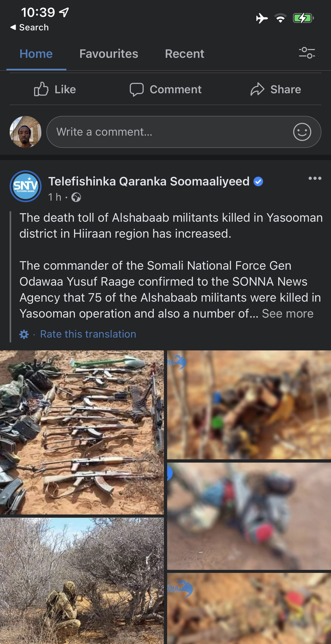Viewport: 331px width, 644px height.
Task: Select the Home tab
Action: tap(36, 54)
